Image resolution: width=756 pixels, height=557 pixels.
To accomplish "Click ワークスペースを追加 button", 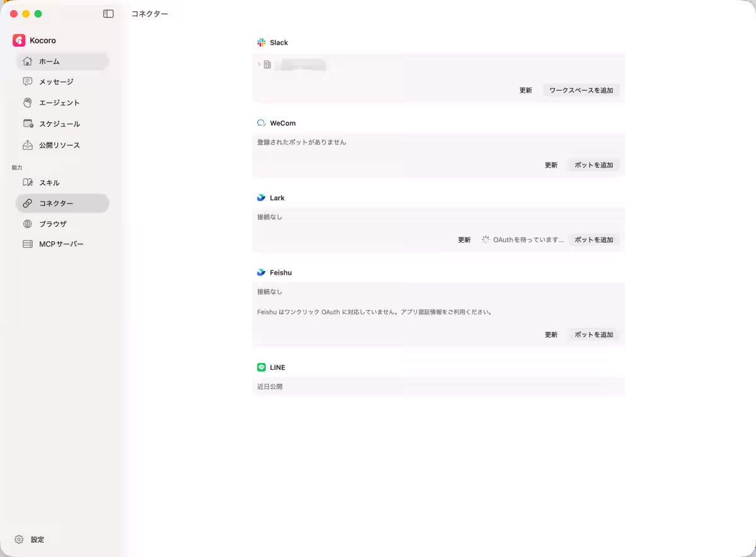I will (x=581, y=90).
